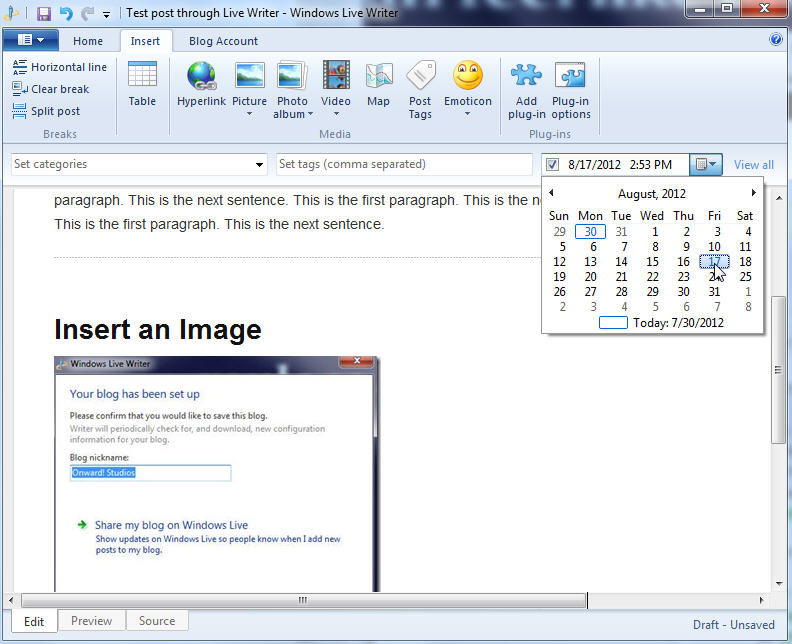Click the vertical scrollbar up arrow
Image resolution: width=792 pixels, height=644 pixels.
point(778,198)
